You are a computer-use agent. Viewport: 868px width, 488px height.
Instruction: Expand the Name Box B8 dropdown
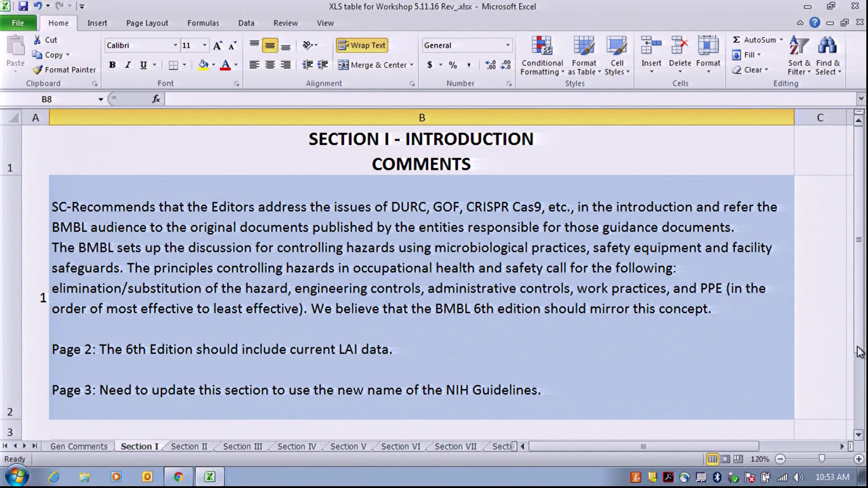point(100,99)
